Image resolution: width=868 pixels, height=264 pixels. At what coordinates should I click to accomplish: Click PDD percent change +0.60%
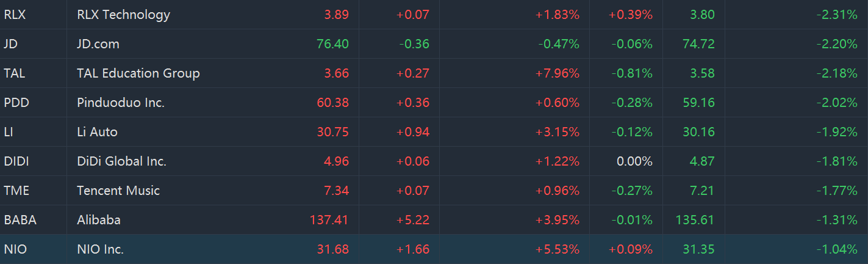[558, 103]
